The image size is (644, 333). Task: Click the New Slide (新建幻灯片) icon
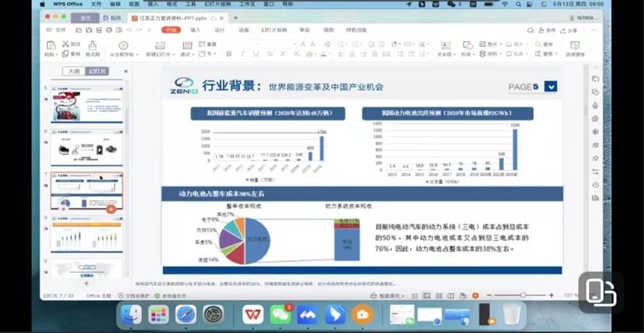[x=160, y=45]
